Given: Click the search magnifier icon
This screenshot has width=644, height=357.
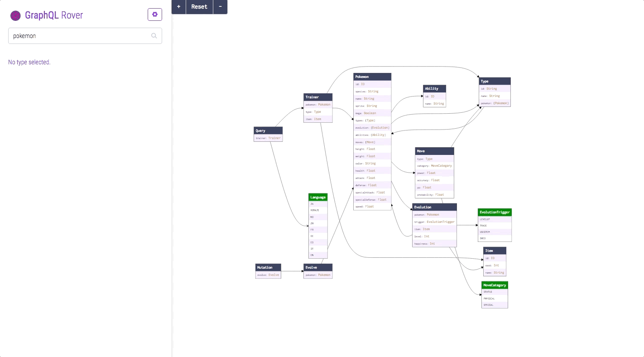Looking at the screenshot, I should pyautogui.click(x=154, y=36).
